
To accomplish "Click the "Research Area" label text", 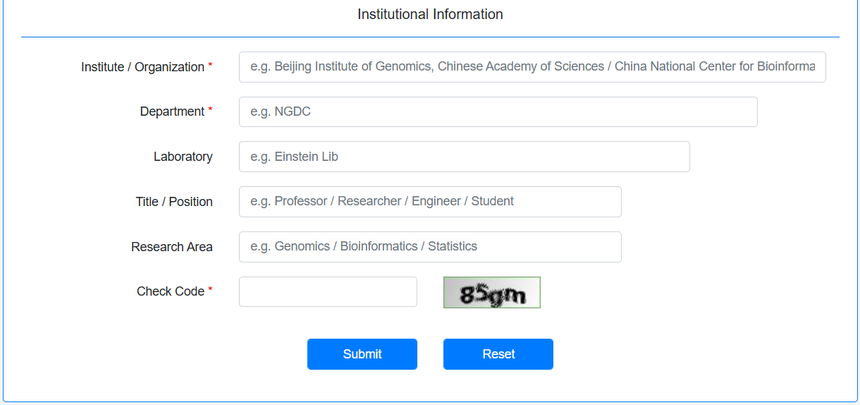I will click(x=172, y=247).
